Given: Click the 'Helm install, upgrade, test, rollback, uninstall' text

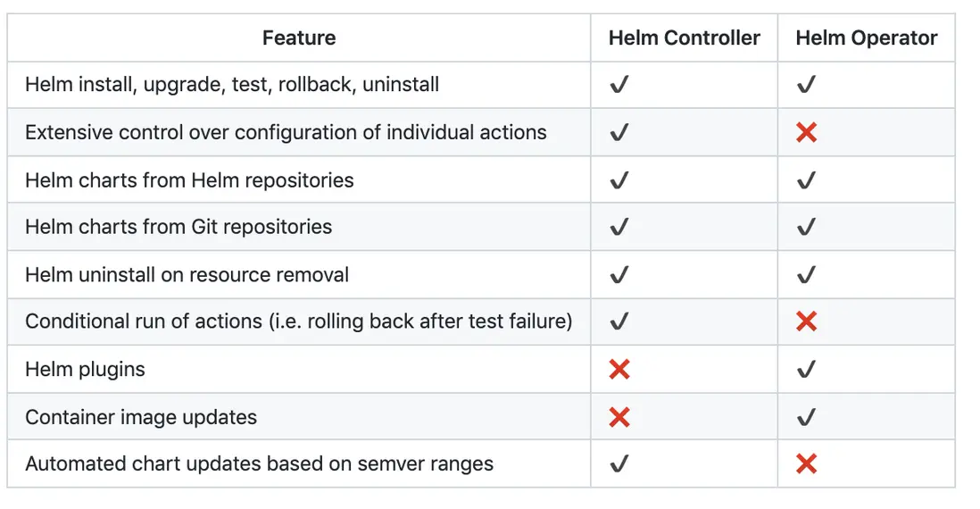Looking at the screenshot, I should (232, 86).
